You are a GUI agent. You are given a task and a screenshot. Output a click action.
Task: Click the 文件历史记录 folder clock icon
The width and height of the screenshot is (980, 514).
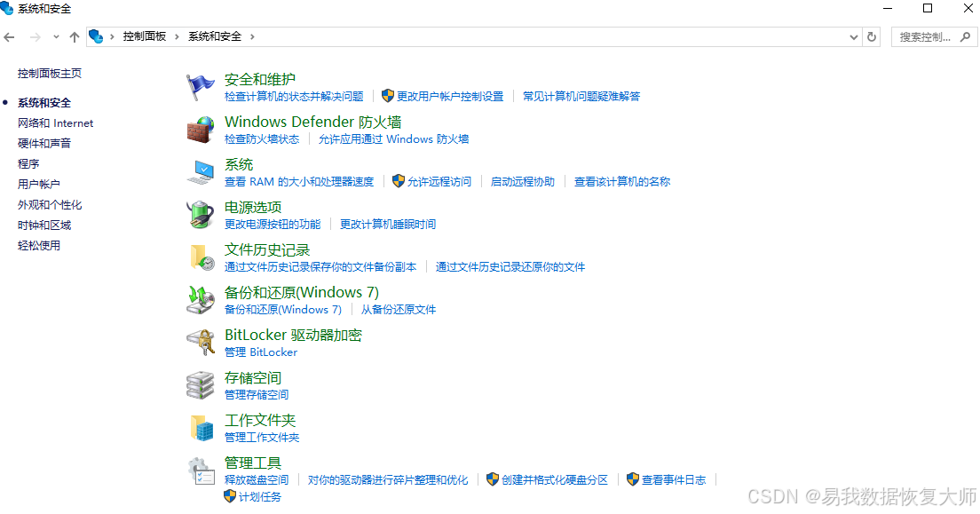tap(202, 257)
